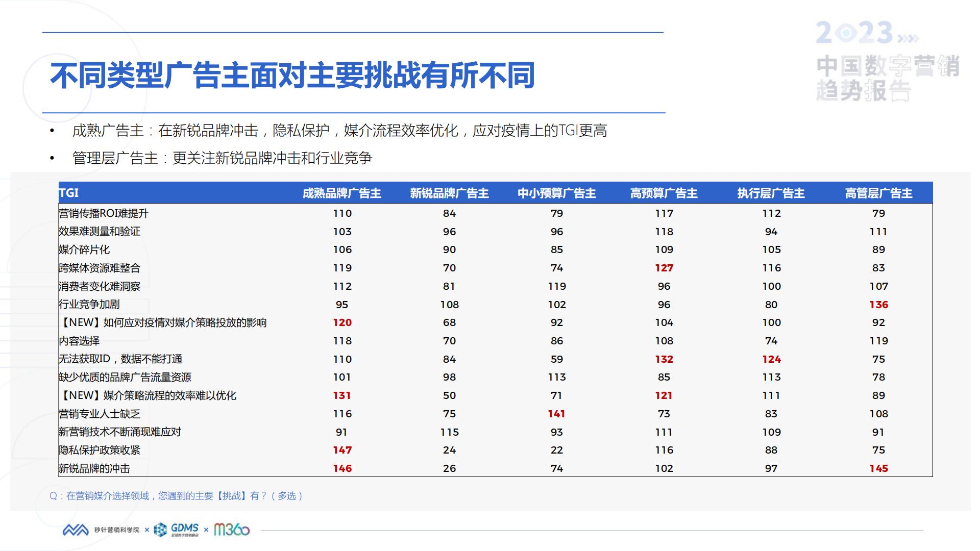Select row label 媒介碎片化
980x551 pixels.
point(84,249)
